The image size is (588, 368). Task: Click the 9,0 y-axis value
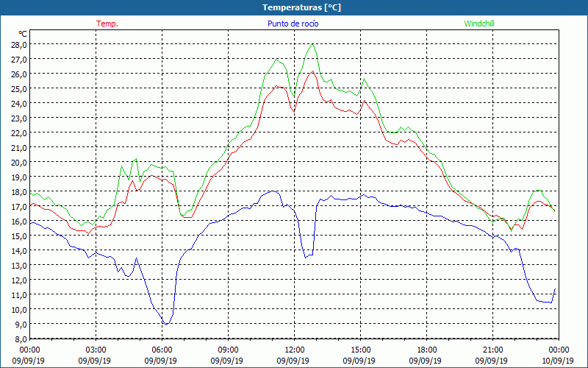click(21, 324)
